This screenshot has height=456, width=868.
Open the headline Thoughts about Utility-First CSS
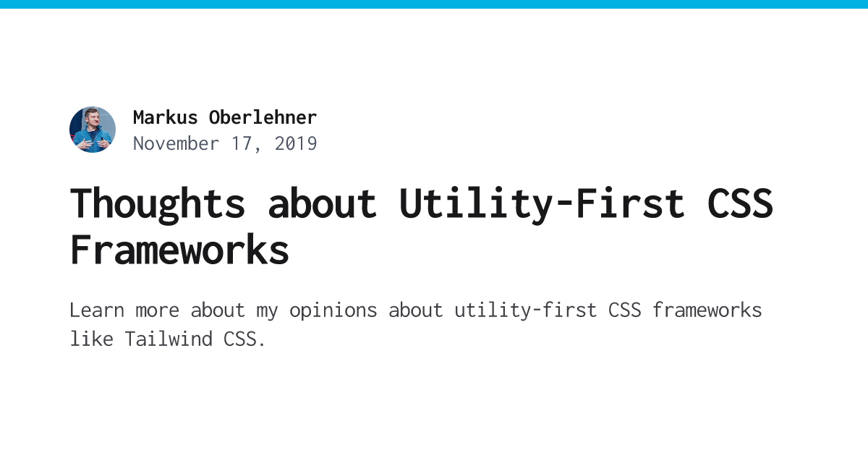click(x=422, y=203)
